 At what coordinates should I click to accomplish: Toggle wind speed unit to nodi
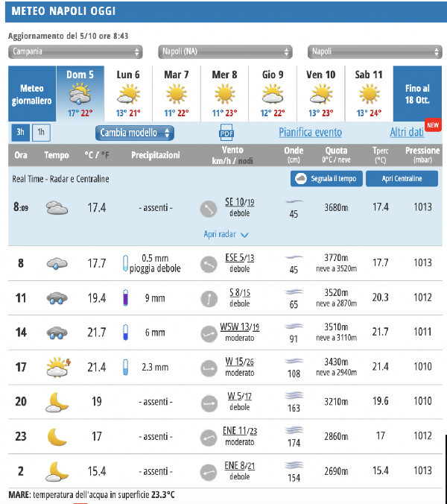click(244, 160)
